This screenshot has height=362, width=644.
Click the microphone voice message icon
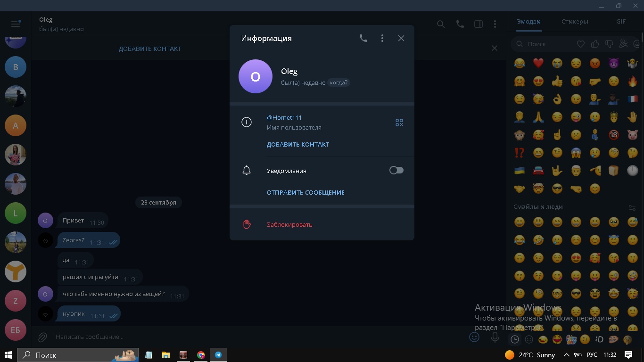[x=495, y=337]
